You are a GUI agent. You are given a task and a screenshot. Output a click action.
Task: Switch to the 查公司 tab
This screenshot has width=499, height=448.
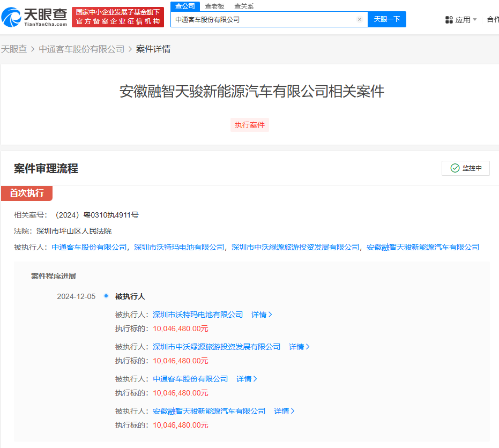(x=185, y=6)
